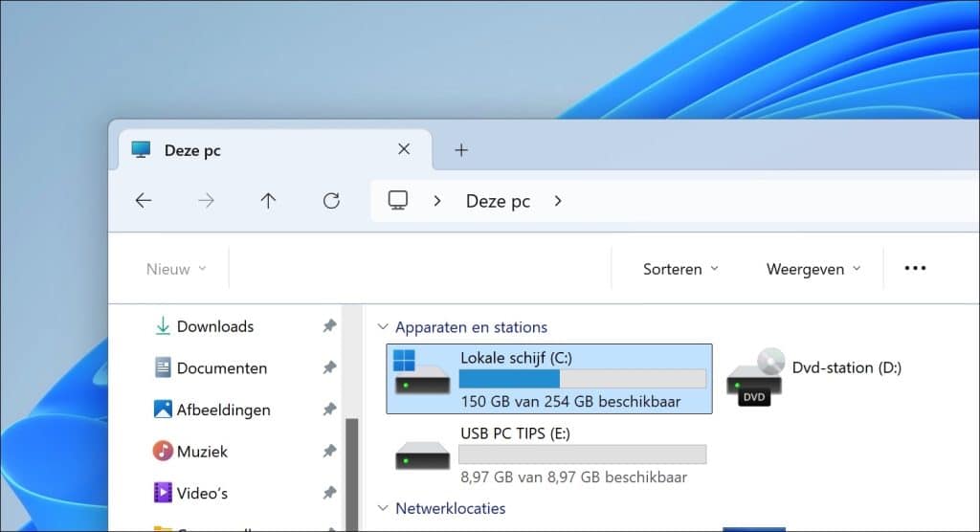980x532 pixels.
Task: Select the Dvd-station (D:) drive icon
Action: pos(755,378)
